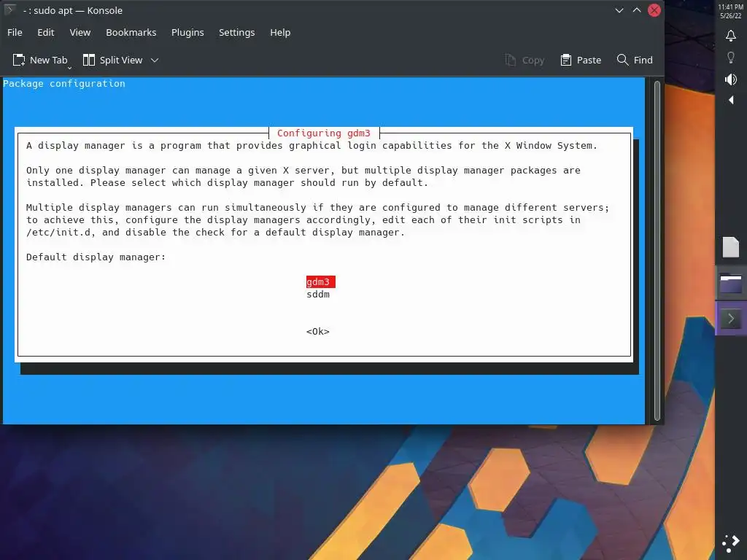Click the Copy icon in toolbar
747x560 pixels.
pos(510,60)
